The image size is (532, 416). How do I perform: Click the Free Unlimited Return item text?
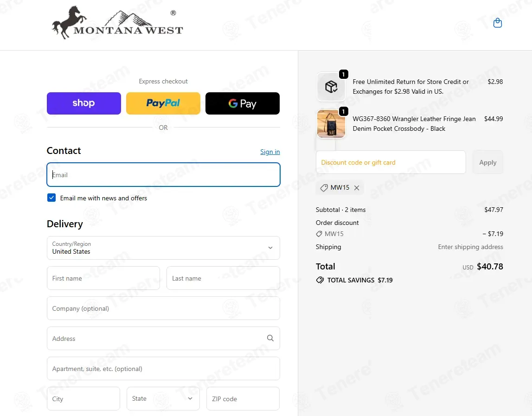pos(410,87)
